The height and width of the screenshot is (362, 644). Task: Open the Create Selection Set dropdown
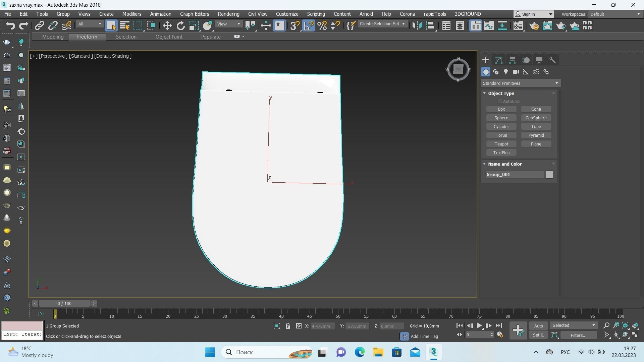point(382,24)
